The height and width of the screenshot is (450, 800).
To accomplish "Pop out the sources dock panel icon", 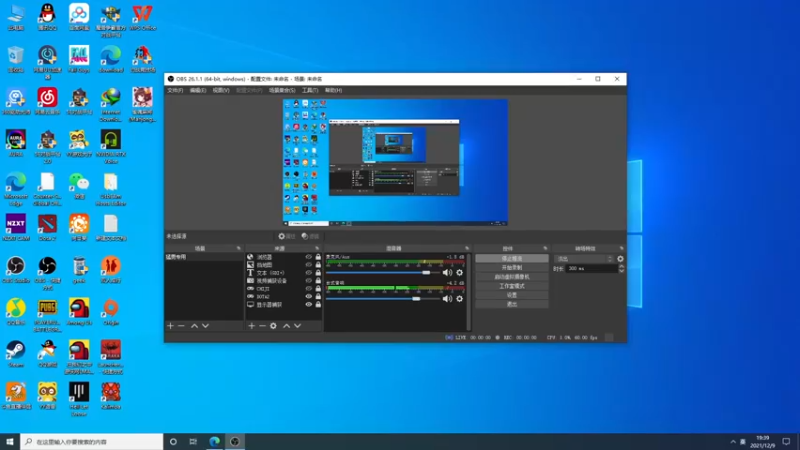I will tap(317, 248).
